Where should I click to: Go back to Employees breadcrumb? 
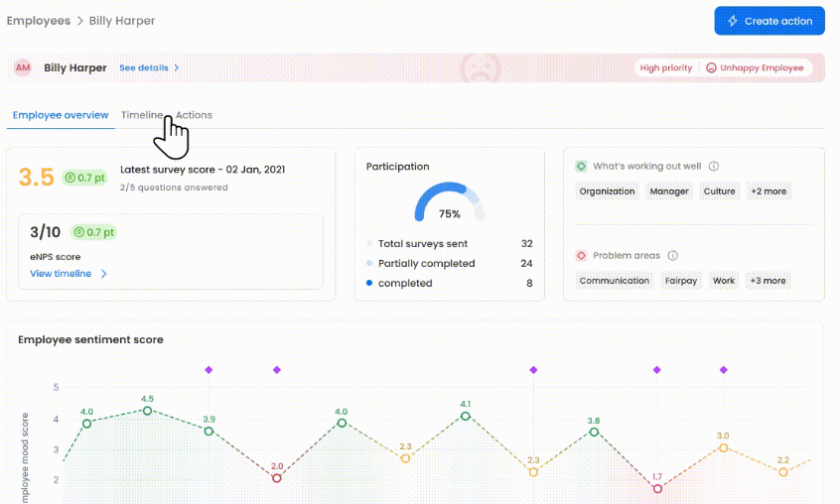(39, 21)
